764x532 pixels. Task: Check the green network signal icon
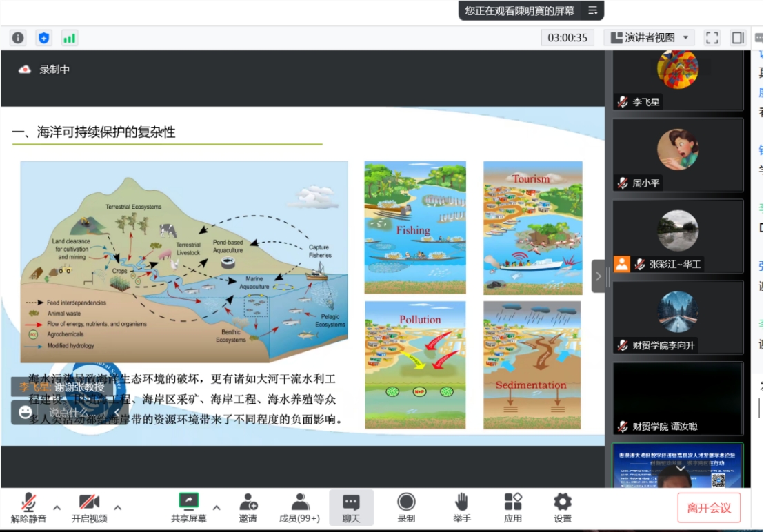[70, 38]
